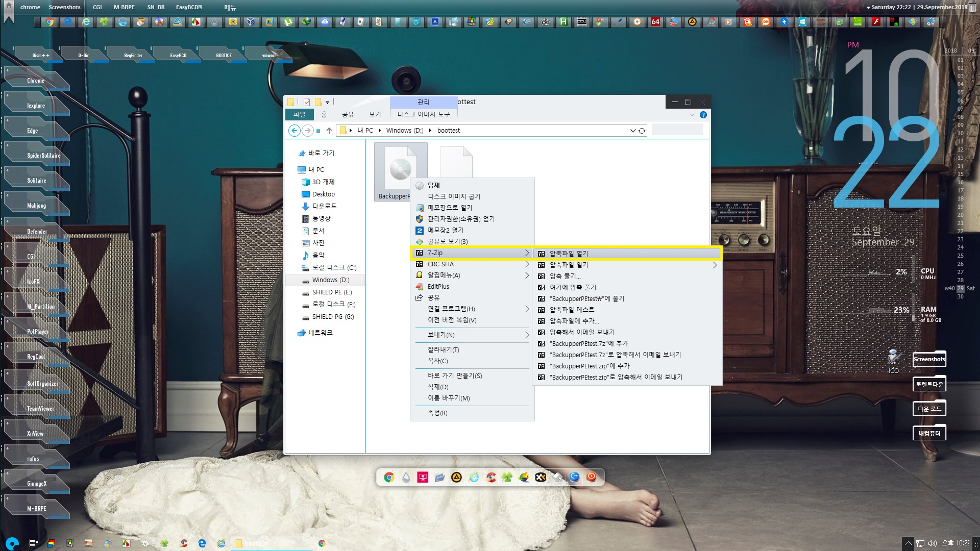Expand the Explorer ribbon chevron
Screen dimensions: 980x551
coord(692,115)
